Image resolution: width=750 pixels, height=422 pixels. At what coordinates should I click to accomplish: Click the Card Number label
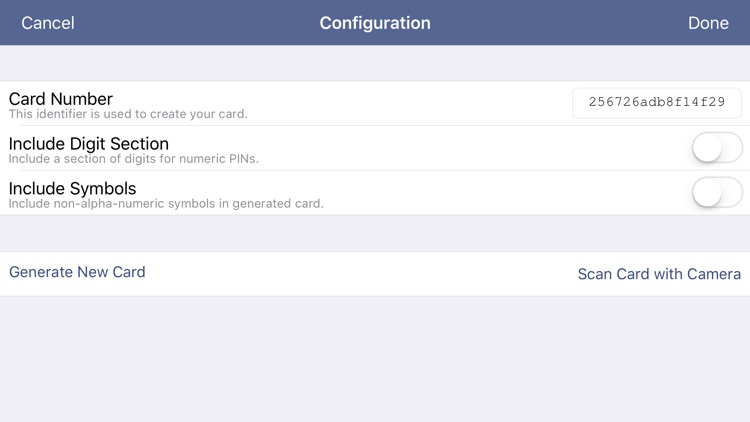pos(61,99)
